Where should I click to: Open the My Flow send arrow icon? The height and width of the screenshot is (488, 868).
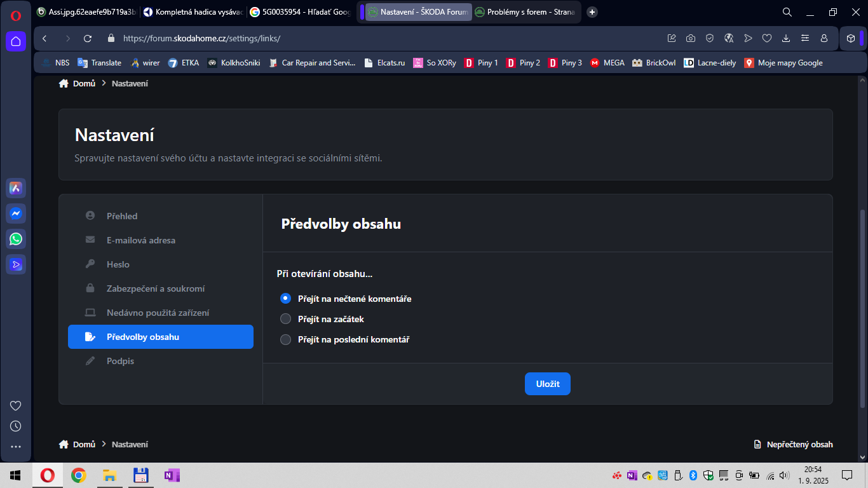pyautogui.click(x=748, y=38)
